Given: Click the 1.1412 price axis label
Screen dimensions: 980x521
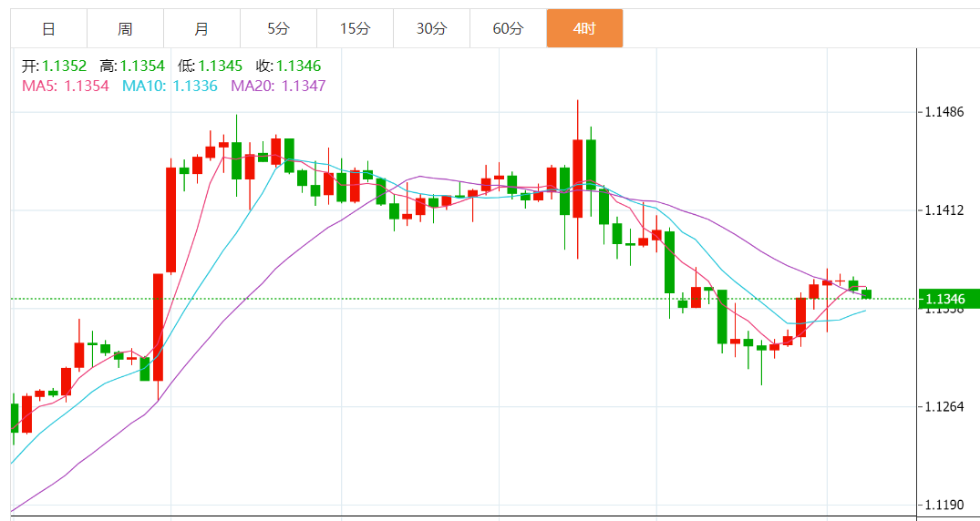Looking at the screenshot, I should click(944, 210).
